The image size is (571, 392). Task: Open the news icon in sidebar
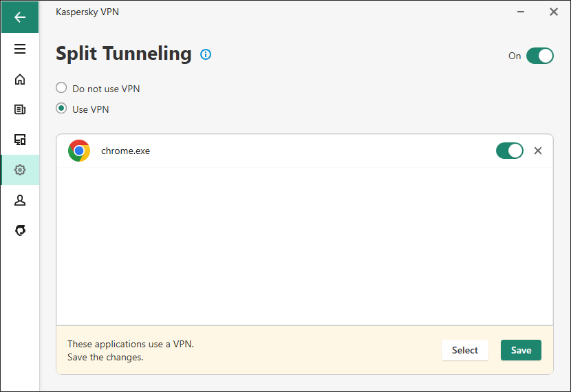coord(20,109)
